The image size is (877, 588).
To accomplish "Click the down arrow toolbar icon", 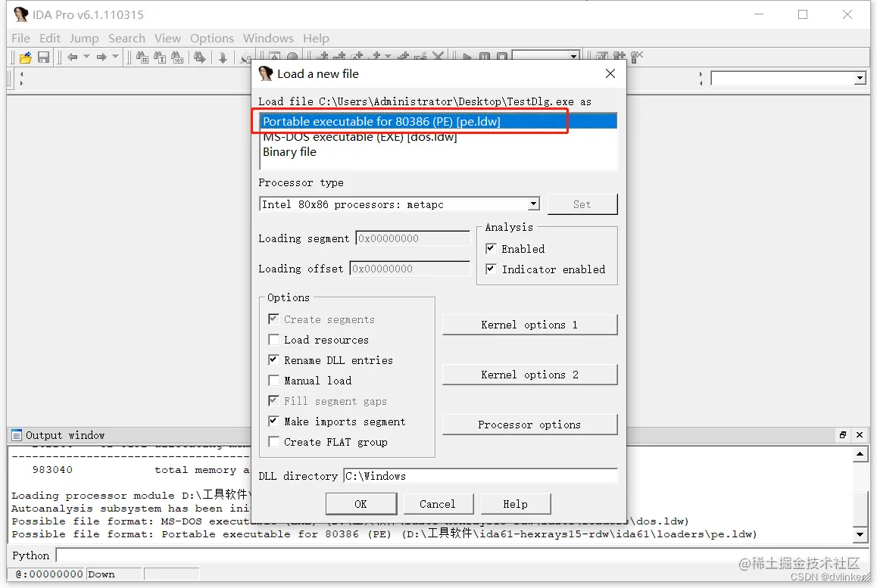I will pyautogui.click(x=223, y=57).
